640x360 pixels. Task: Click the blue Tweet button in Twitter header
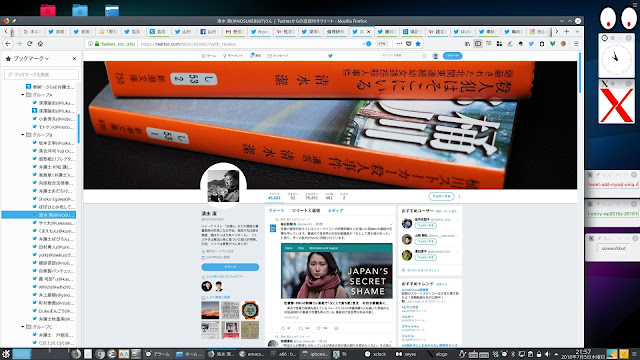tap(452, 56)
